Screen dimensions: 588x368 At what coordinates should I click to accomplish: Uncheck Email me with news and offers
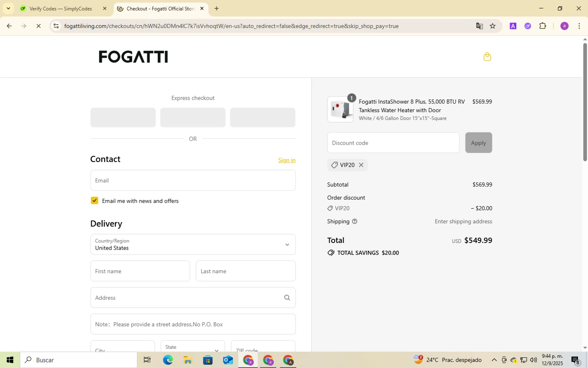click(x=94, y=201)
